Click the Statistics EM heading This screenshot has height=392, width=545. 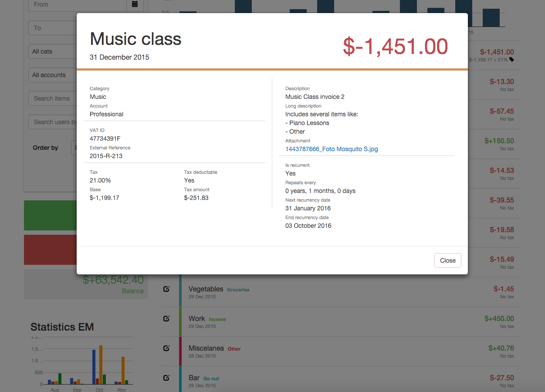click(x=62, y=327)
